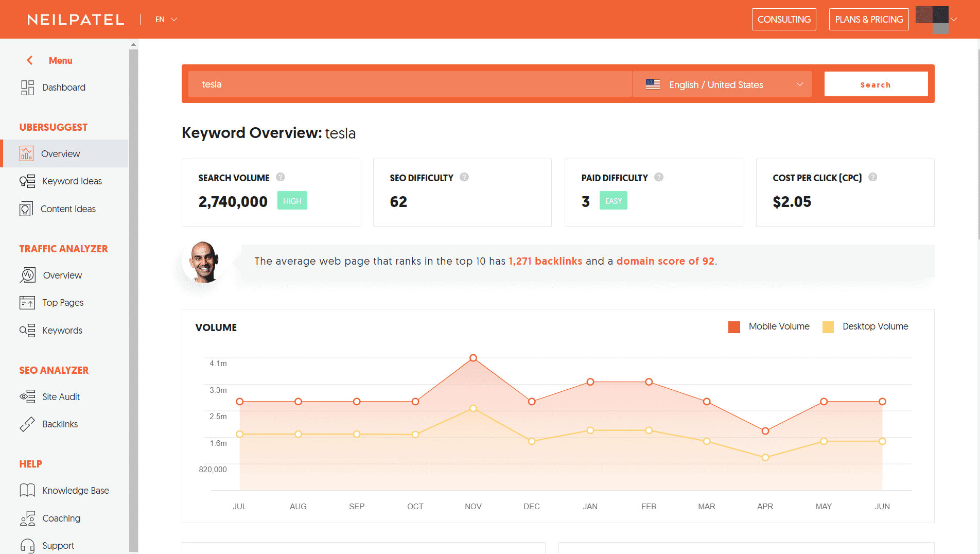Click the Traffic Analyzer Overview icon
This screenshot has width=980, height=554.
click(28, 275)
